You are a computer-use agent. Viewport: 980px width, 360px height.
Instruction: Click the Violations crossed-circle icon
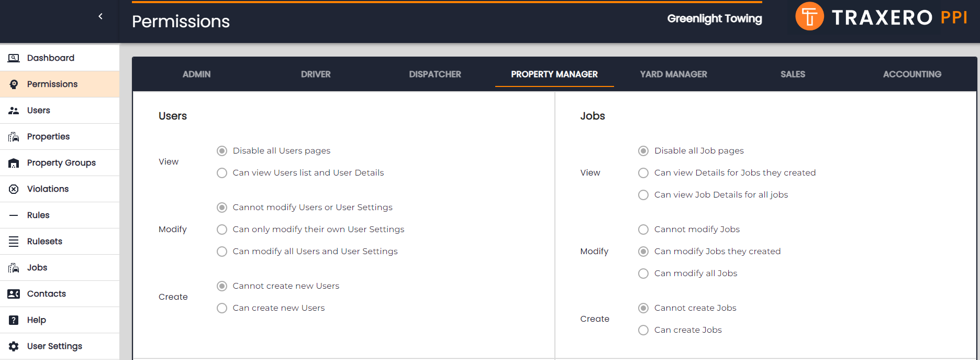pyautogui.click(x=13, y=189)
